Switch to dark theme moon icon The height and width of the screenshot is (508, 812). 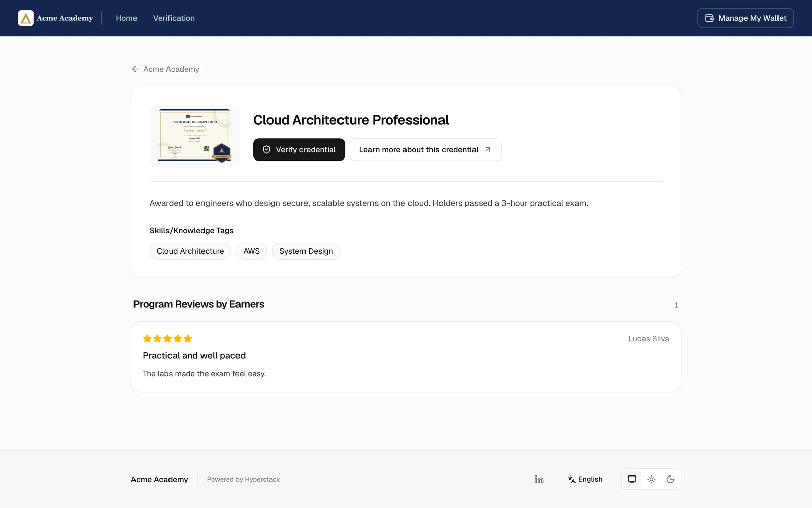pyautogui.click(x=670, y=479)
